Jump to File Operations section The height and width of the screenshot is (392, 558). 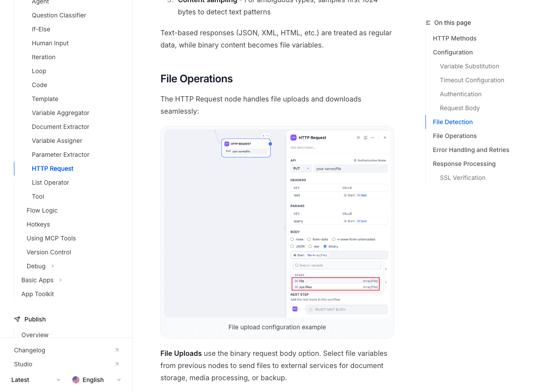pos(455,136)
